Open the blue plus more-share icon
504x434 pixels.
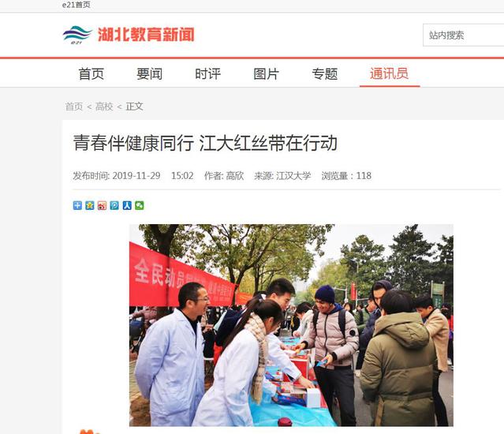[77, 205]
